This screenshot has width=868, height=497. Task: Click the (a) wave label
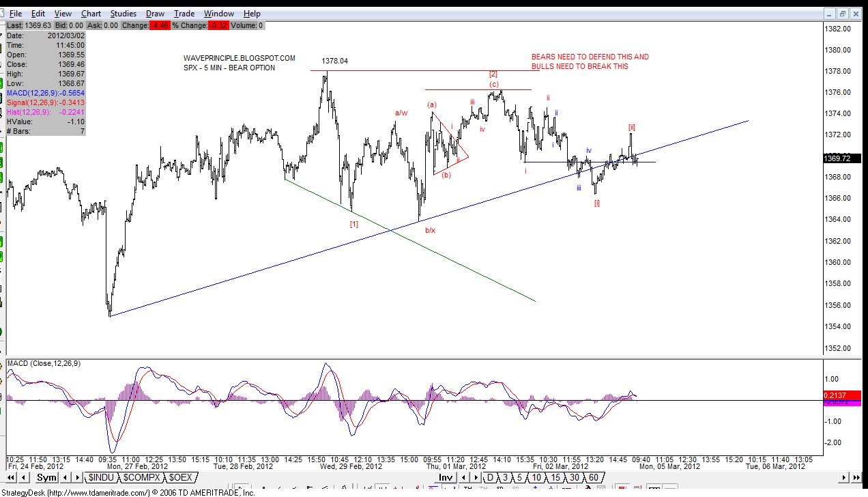431,104
